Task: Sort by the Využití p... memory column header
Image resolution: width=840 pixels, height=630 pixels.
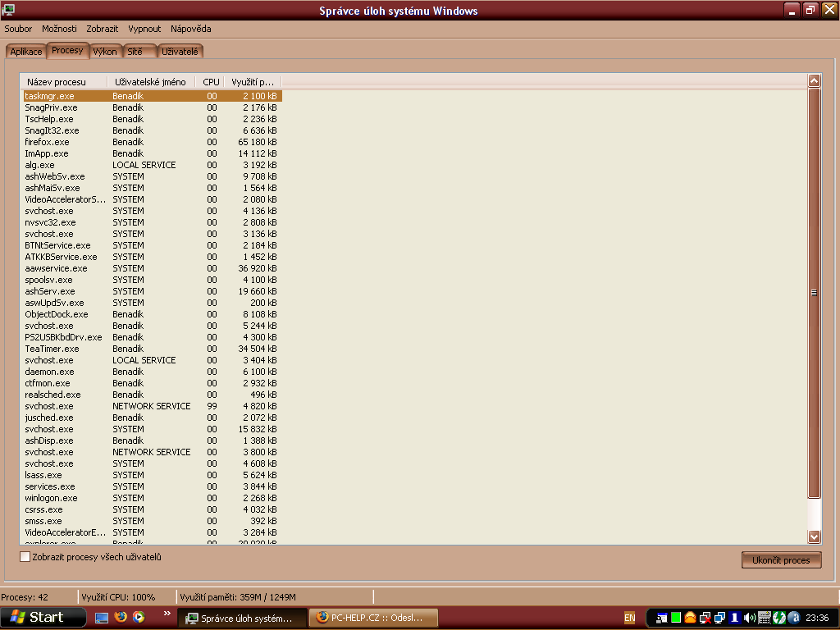Action: pos(253,82)
